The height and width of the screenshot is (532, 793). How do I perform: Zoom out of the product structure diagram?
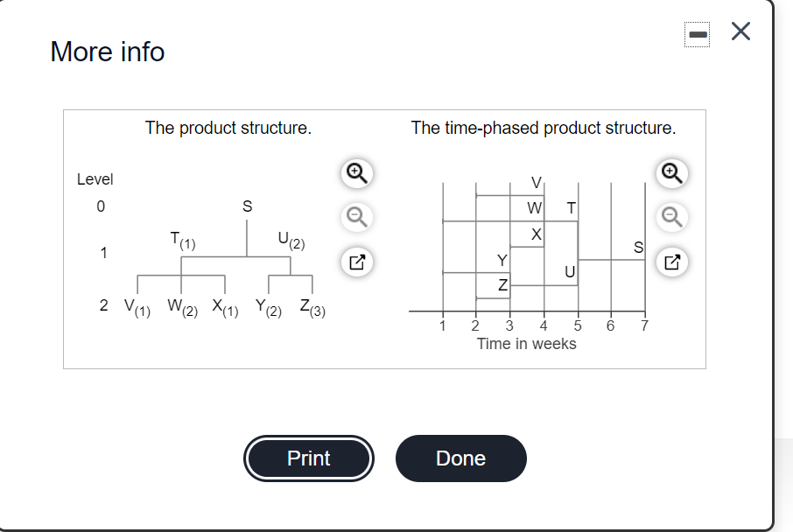coord(356,217)
